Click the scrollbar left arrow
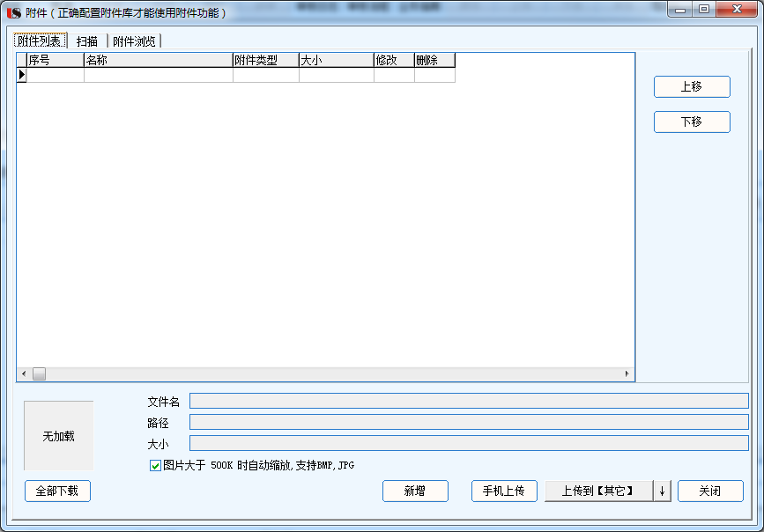 tap(24, 373)
